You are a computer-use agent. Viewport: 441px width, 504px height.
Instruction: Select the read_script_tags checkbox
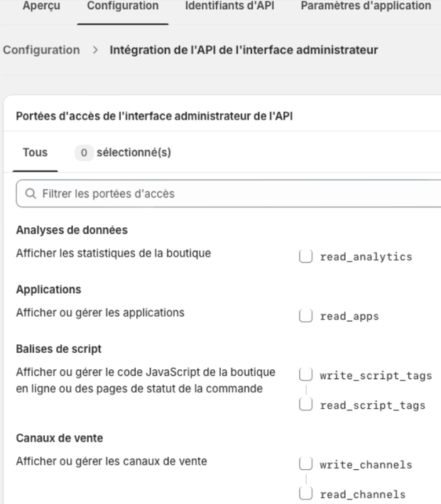[x=305, y=405]
